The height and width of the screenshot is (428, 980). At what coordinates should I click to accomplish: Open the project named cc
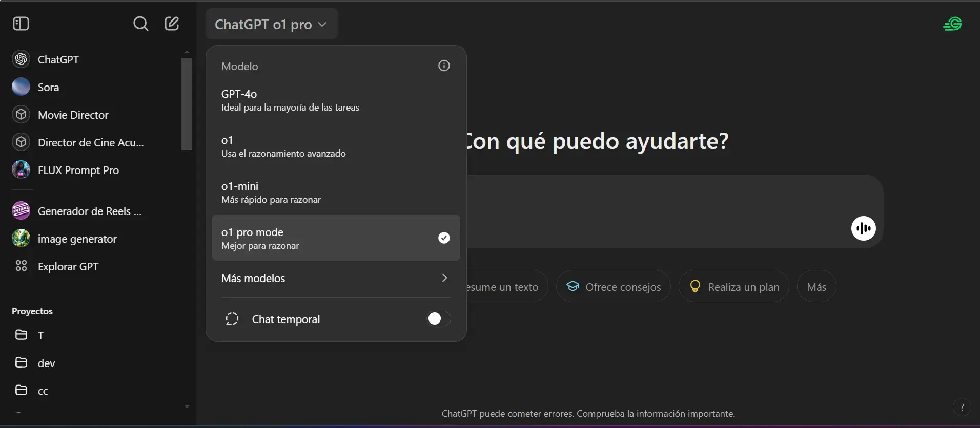point(43,391)
